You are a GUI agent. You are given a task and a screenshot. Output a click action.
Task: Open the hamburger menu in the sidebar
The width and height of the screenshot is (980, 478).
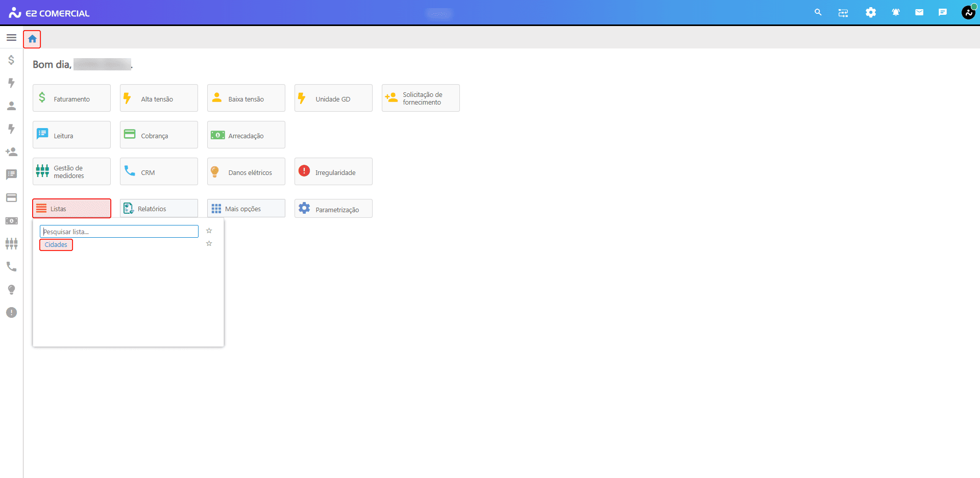click(11, 38)
